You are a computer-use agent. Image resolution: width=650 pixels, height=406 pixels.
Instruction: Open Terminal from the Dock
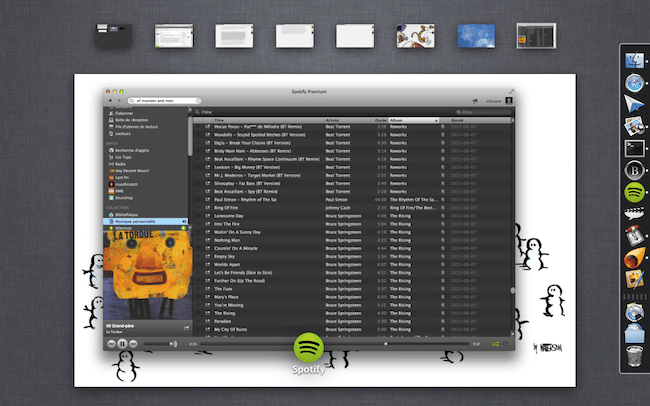coord(634,148)
